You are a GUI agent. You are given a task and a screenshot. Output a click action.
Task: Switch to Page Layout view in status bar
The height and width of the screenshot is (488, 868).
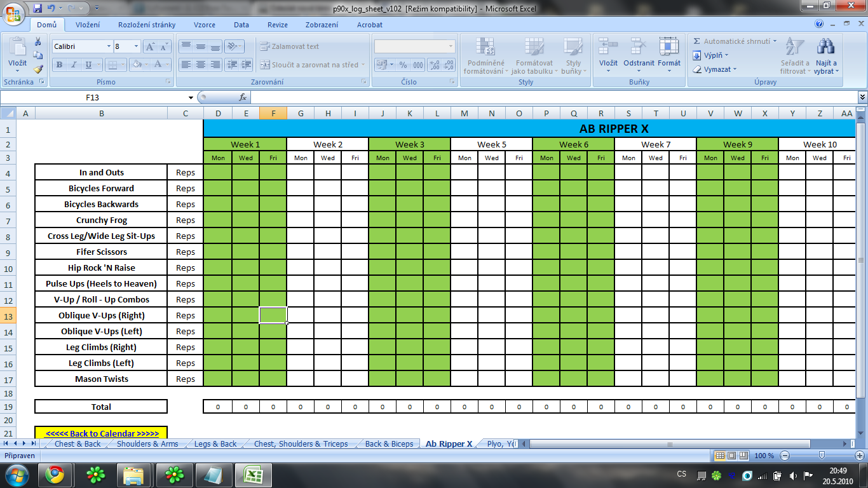731,456
